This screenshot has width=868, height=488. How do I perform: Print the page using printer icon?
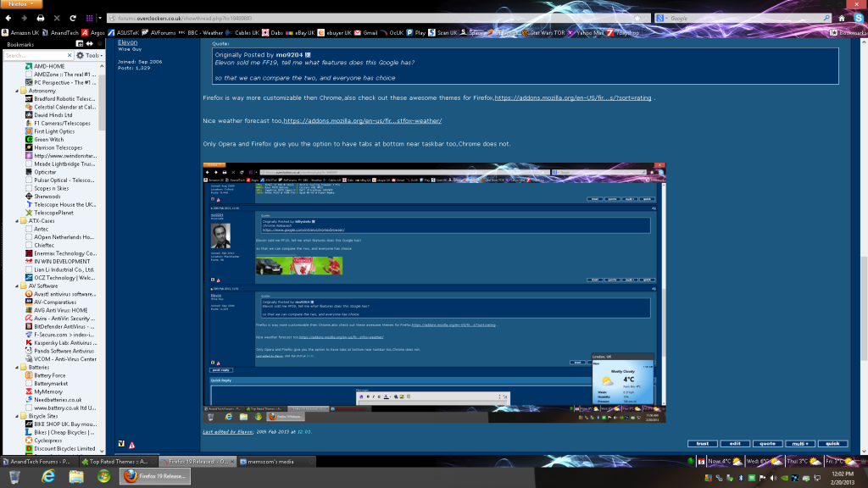pyautogui.click(x=41, y=19)
